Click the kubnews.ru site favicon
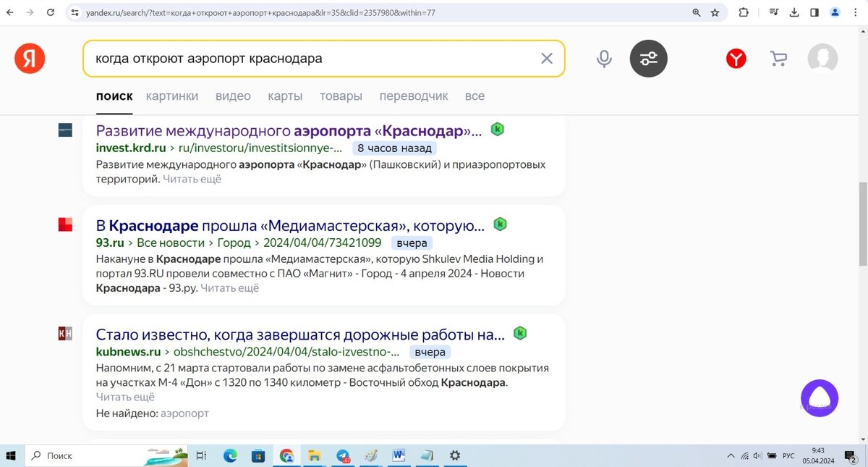 click(x=65, y=333)
